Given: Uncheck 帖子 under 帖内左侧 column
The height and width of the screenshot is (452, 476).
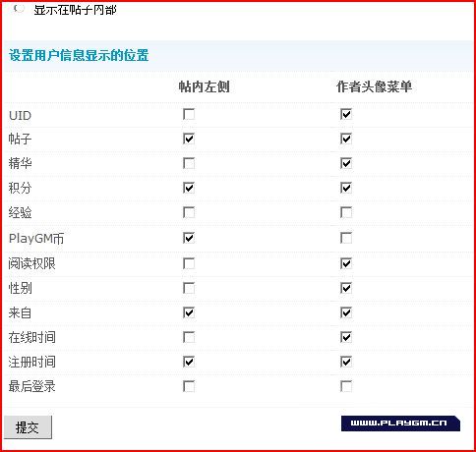Looking at the screenshot, I should click(x=189, y=139).
